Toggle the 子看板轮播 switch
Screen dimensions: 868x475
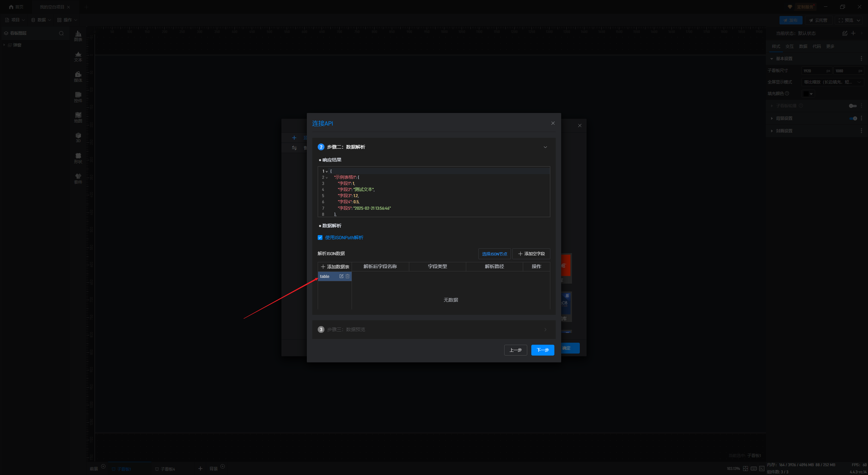point(852,106)
